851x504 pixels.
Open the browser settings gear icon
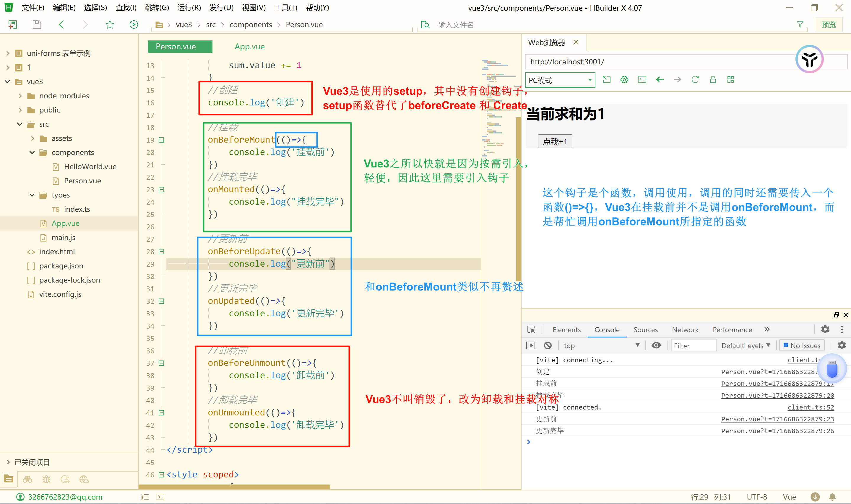coord(624,79)
